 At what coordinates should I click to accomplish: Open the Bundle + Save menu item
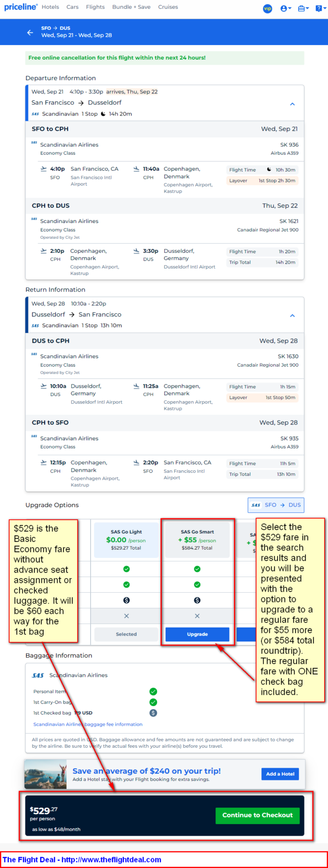(132, 7)
